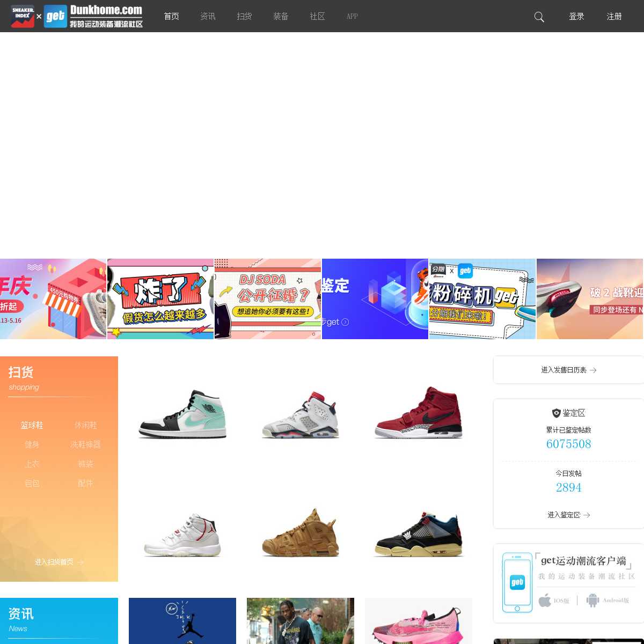The image size is (644, 644).
Task: Click the arrow beside 进入鉴定区
Action: [587, 515]
